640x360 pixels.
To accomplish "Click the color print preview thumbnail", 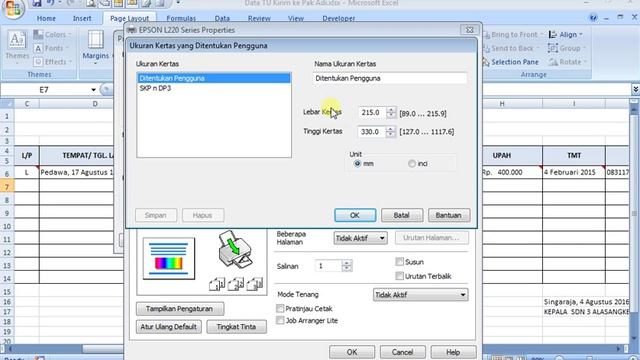I will tap(169, 258).
